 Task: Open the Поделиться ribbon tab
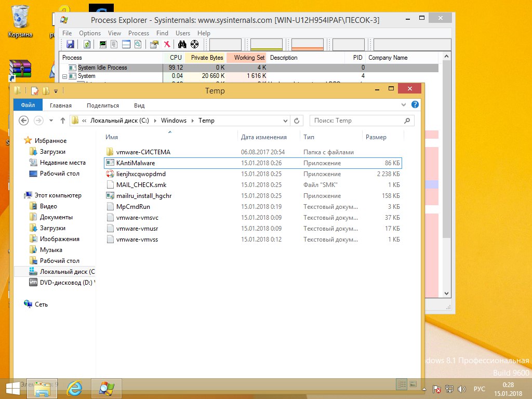point(103,105)
